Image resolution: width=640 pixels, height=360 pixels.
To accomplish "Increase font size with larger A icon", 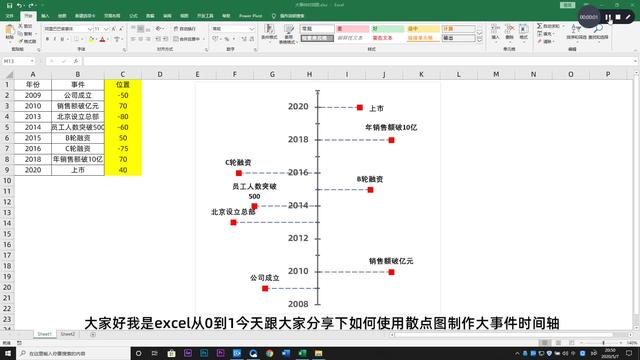I will [113, 29].
